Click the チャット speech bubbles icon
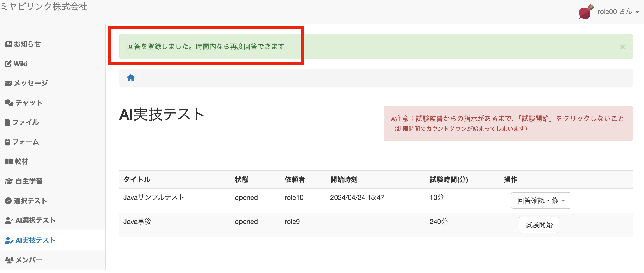 [9, 103]
